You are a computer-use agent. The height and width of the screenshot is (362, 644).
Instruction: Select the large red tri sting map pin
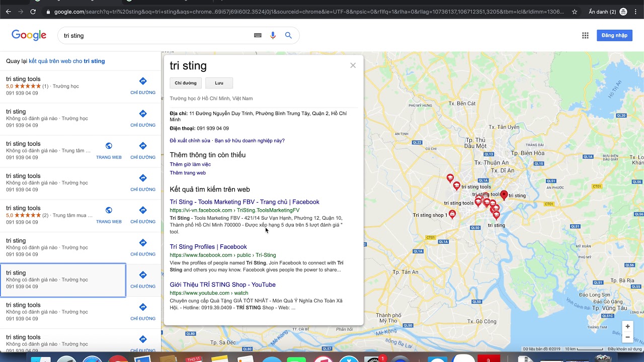[x=504, y=196]
